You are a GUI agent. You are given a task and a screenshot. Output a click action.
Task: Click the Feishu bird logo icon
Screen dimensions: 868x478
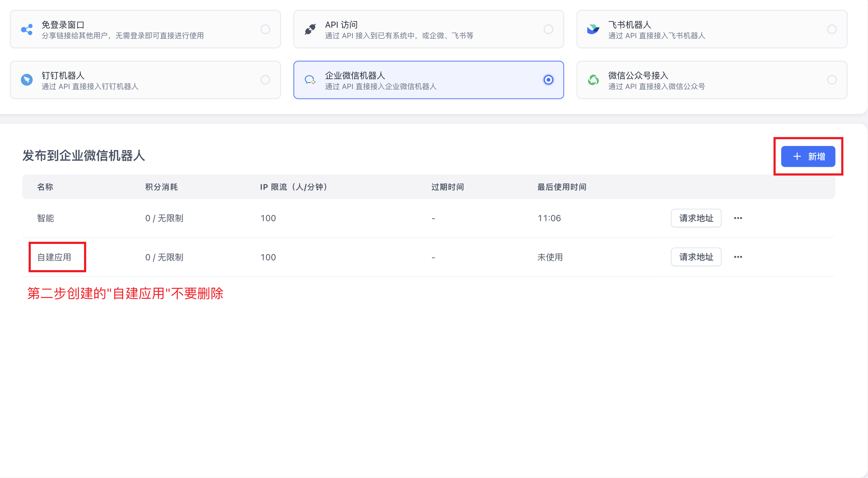pyautogui.click(x=593, y=29)
